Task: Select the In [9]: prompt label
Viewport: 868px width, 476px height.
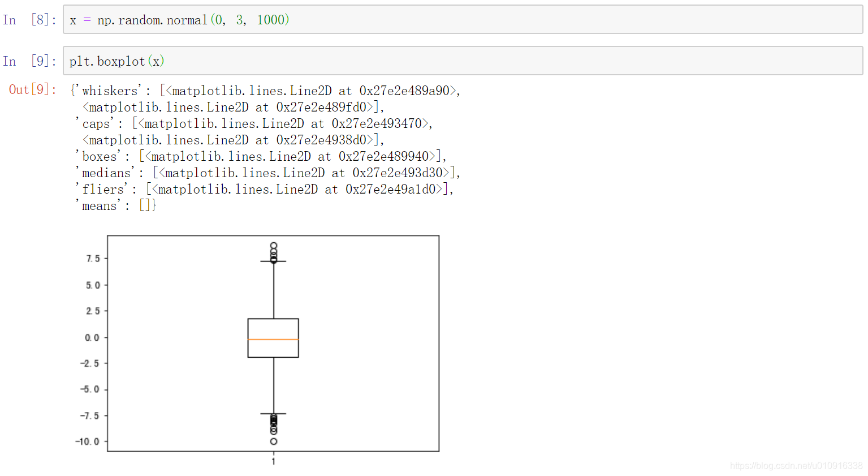Action: [x=29, y=61]
